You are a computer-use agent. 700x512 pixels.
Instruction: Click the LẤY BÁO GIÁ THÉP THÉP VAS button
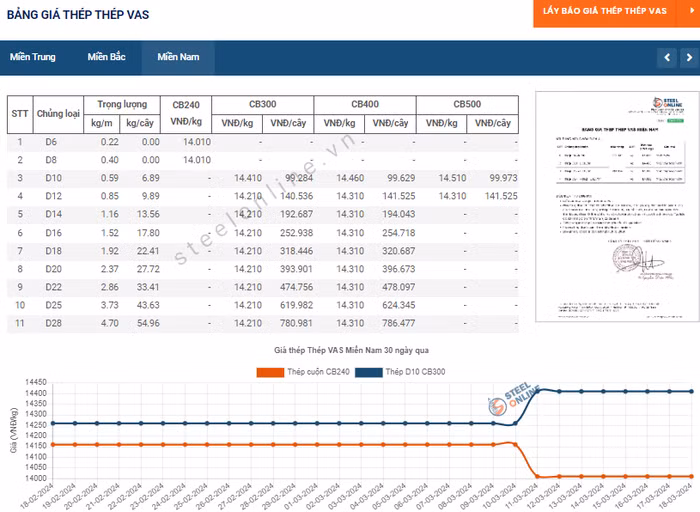coord(605,10)
